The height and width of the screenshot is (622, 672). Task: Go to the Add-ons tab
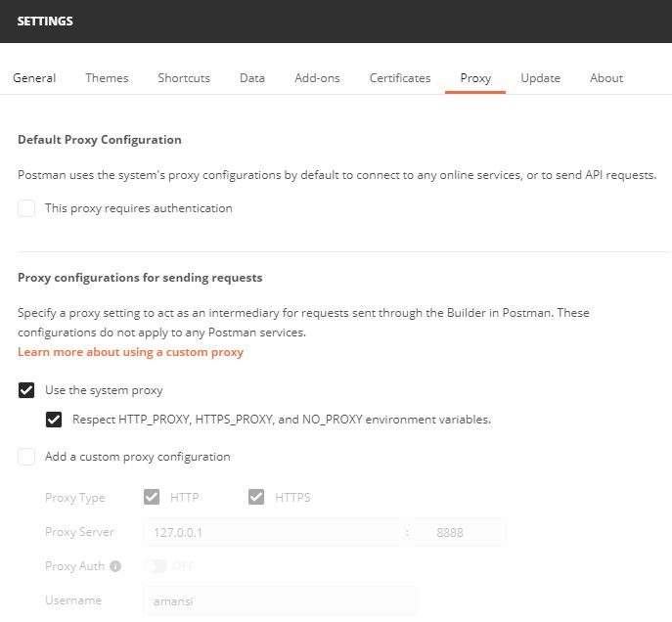point(317,78)
